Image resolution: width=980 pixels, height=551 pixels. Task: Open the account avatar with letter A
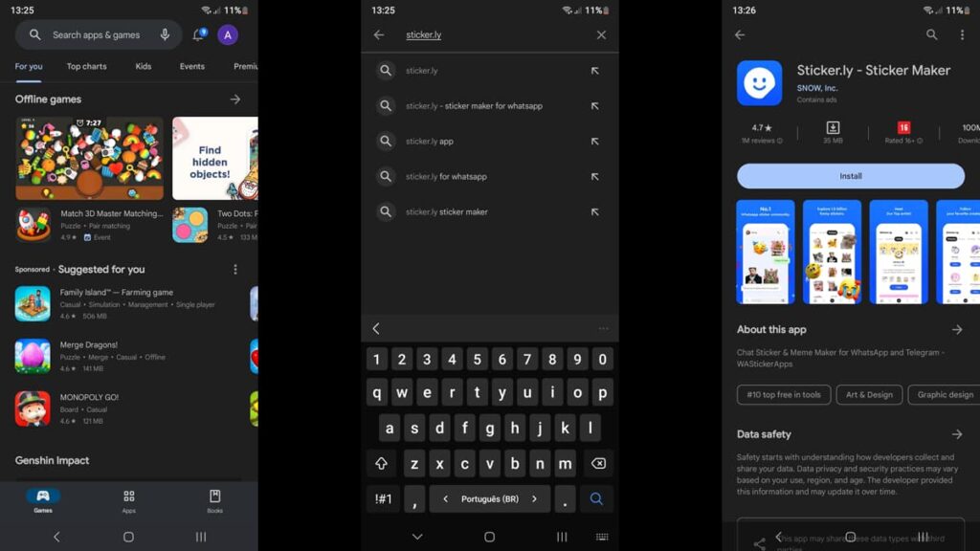click(228, 35)
